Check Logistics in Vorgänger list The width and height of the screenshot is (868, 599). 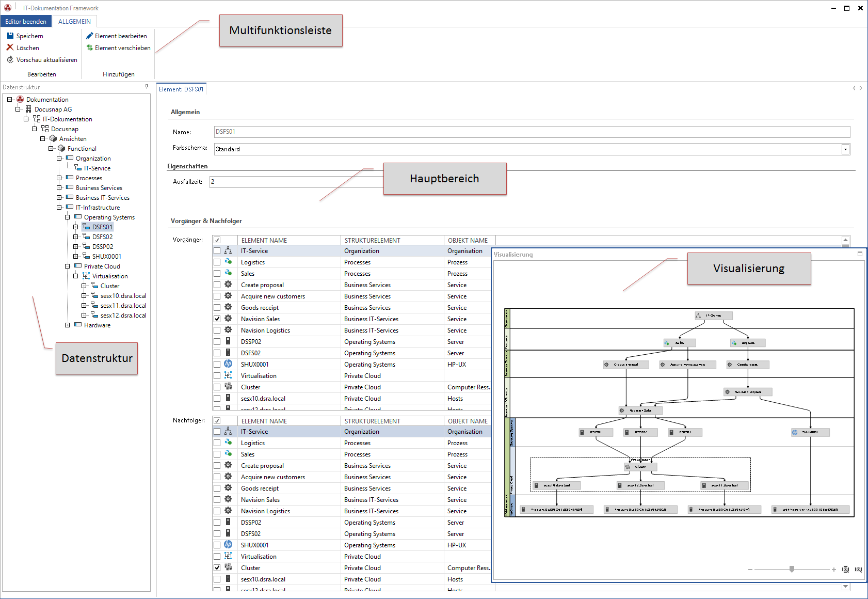click(217, 262)
